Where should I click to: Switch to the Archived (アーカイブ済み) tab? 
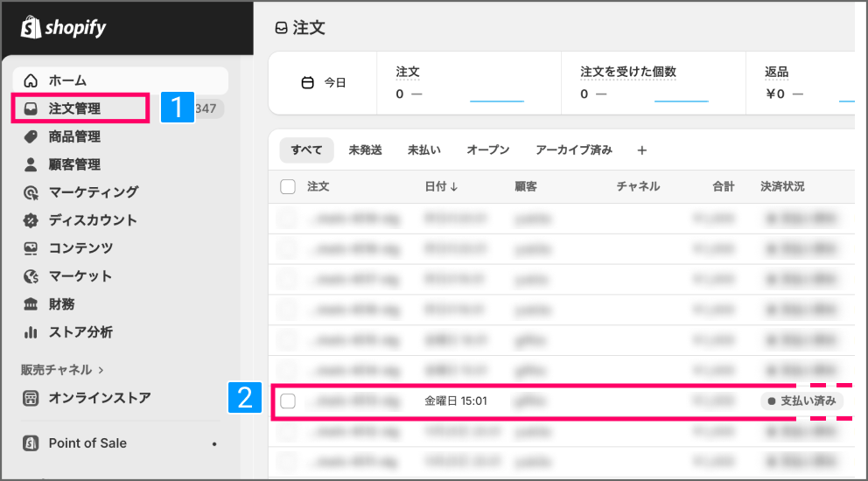[x=573, y=150]
